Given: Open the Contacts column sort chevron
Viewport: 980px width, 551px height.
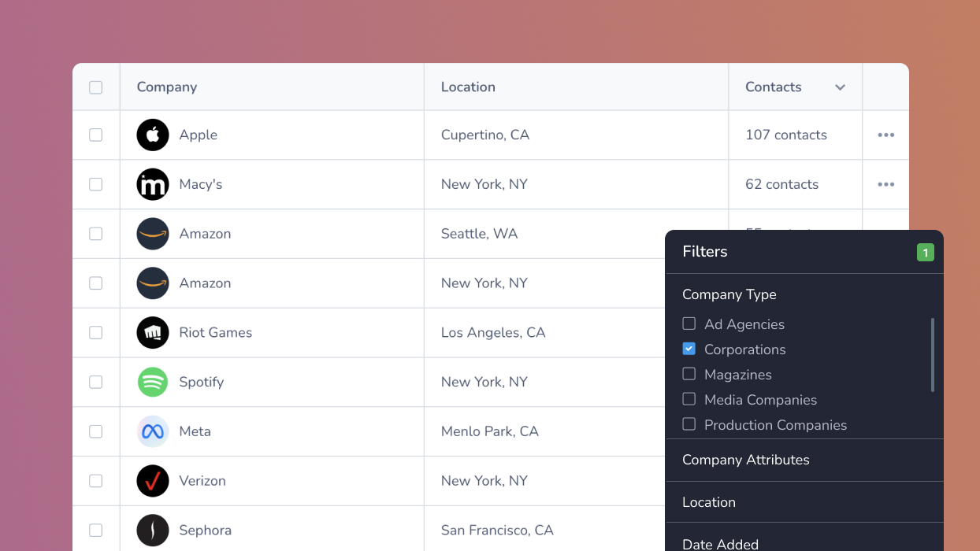Looking at the screenshot, I should pyautogui.click(x=841, y=87).
